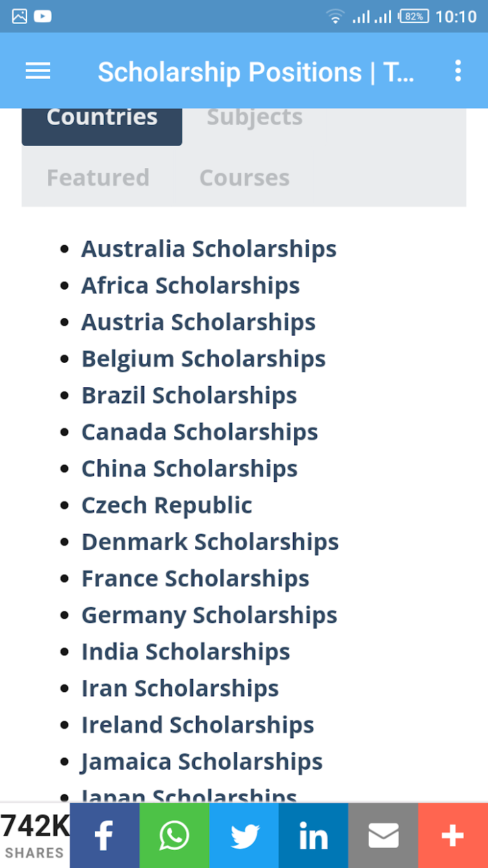Screen dimensions: 488x868
Task: Switch to the Subjects tab
Action: [254, 117]
